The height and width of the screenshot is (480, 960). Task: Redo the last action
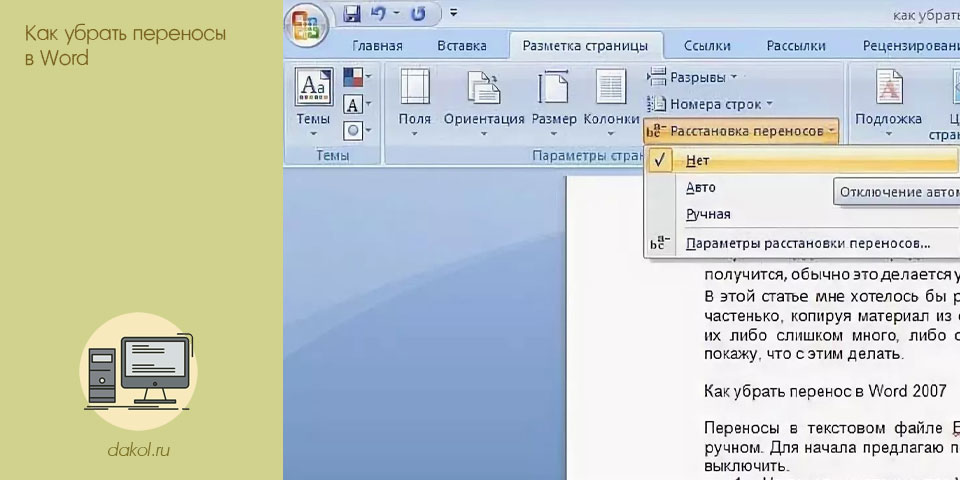pos(418,13)
